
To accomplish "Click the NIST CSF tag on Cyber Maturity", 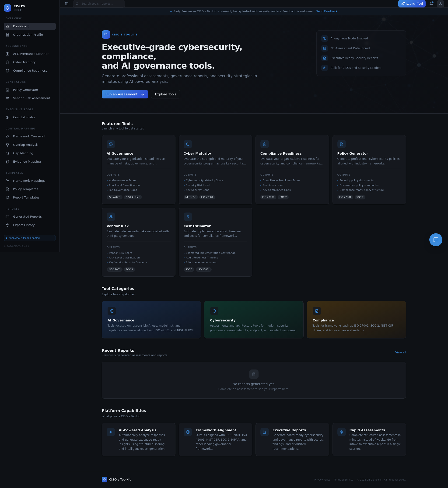I will [191, 197].
